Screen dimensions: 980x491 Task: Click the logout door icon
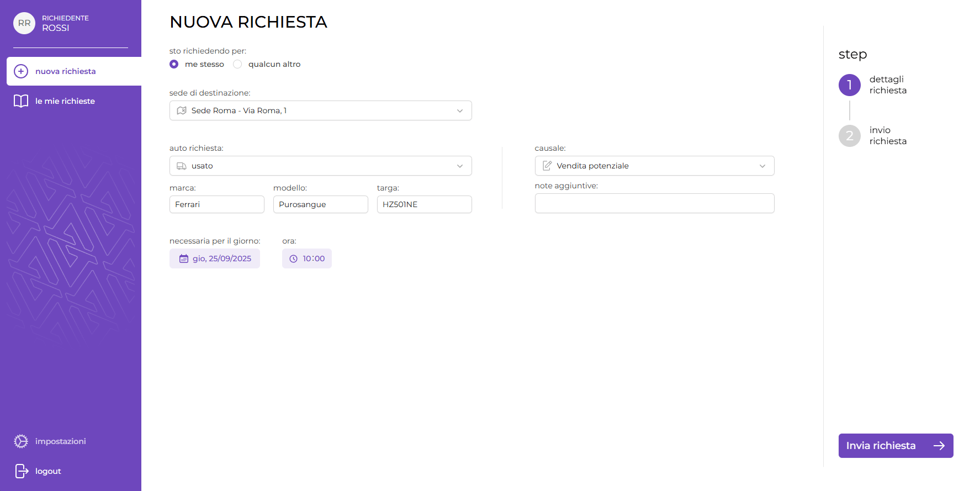pos(21,471)
